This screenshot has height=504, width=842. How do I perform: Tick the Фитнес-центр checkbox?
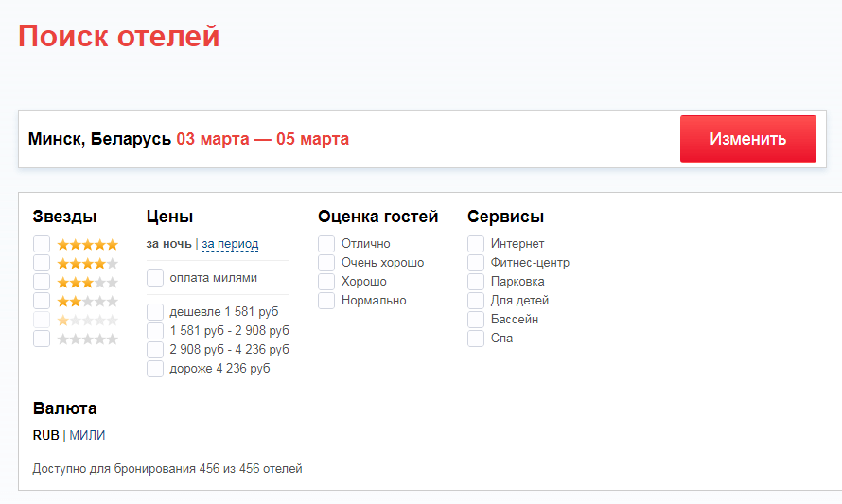476,263
